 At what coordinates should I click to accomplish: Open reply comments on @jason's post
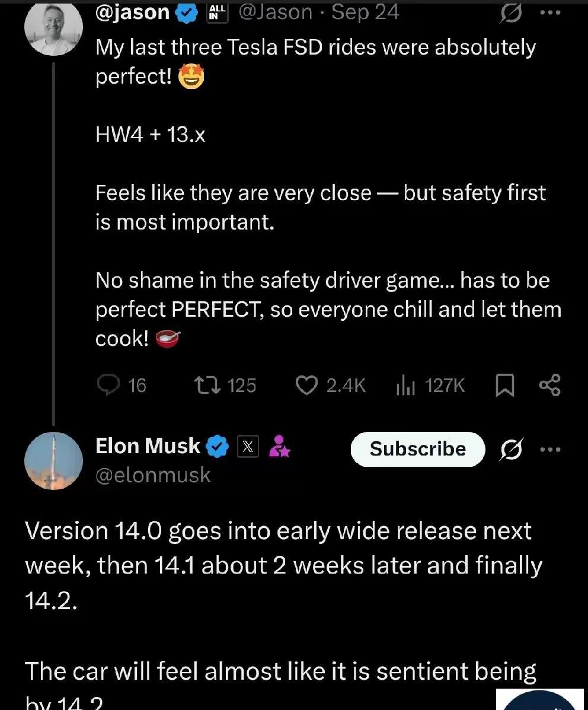(x=108, y=386)
